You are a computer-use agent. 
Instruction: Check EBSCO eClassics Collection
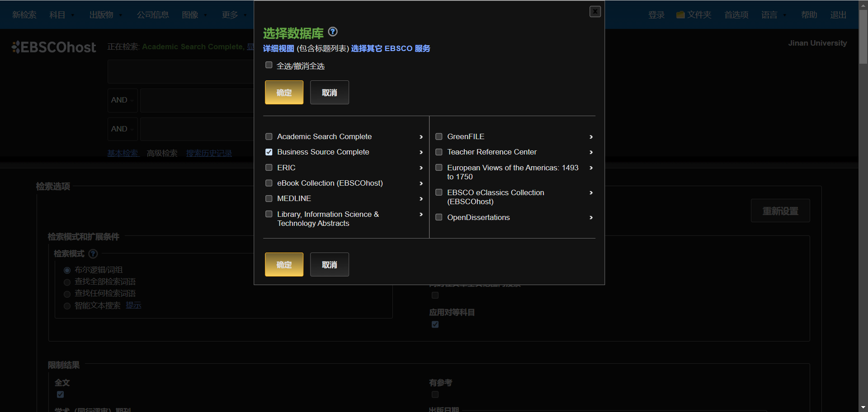coord(439,192)
